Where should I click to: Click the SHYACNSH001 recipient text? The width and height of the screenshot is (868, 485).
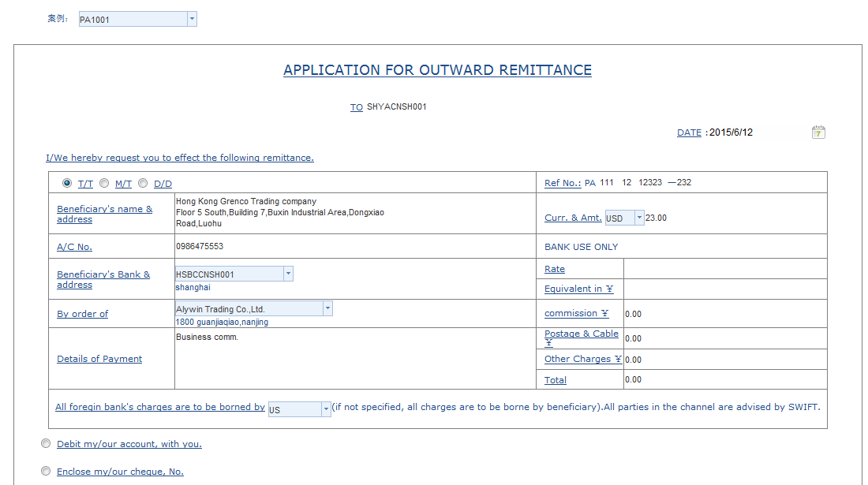(396, 106)
